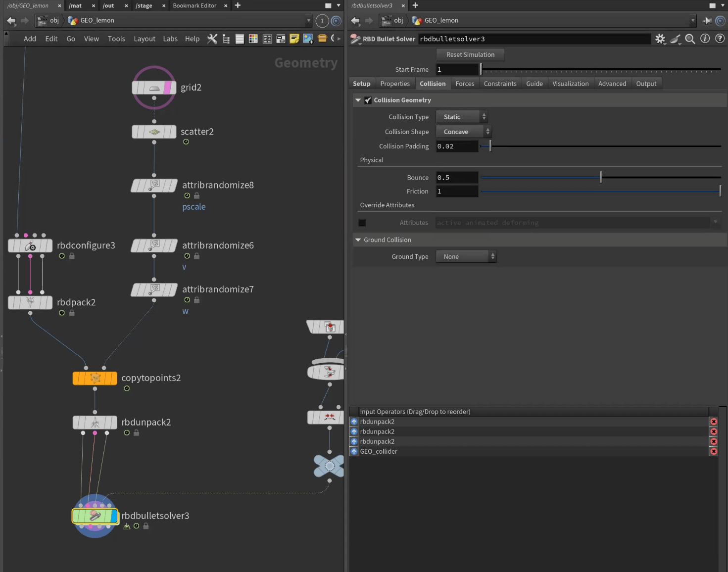Click the Bounce slider handle

tap(601, 178)
